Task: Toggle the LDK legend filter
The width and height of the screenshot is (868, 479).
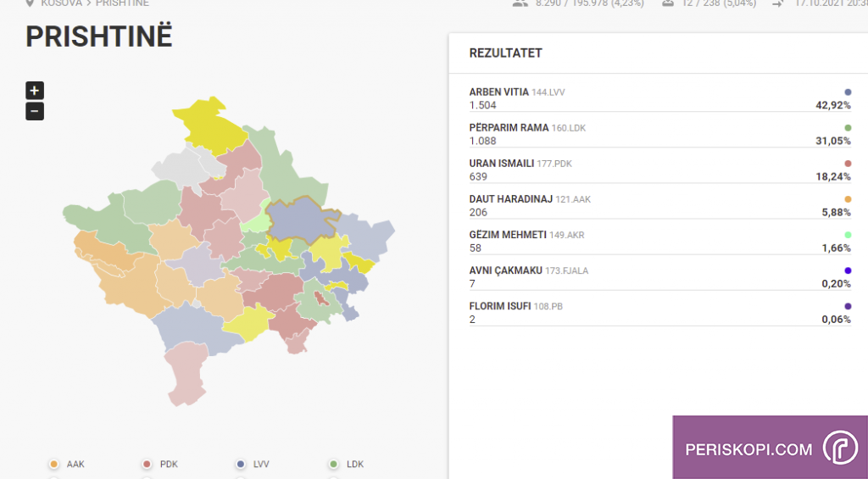Action: point(334,464)
